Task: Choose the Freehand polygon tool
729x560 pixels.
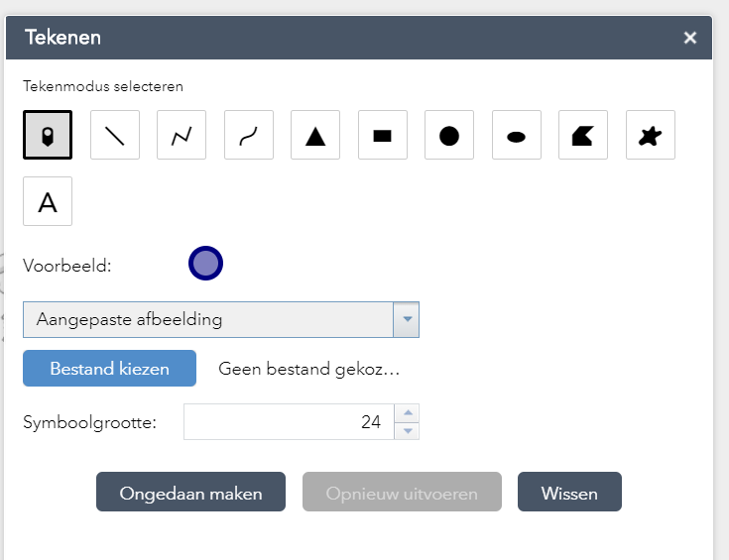Action: pyautogui.click(x=651, y=135)
